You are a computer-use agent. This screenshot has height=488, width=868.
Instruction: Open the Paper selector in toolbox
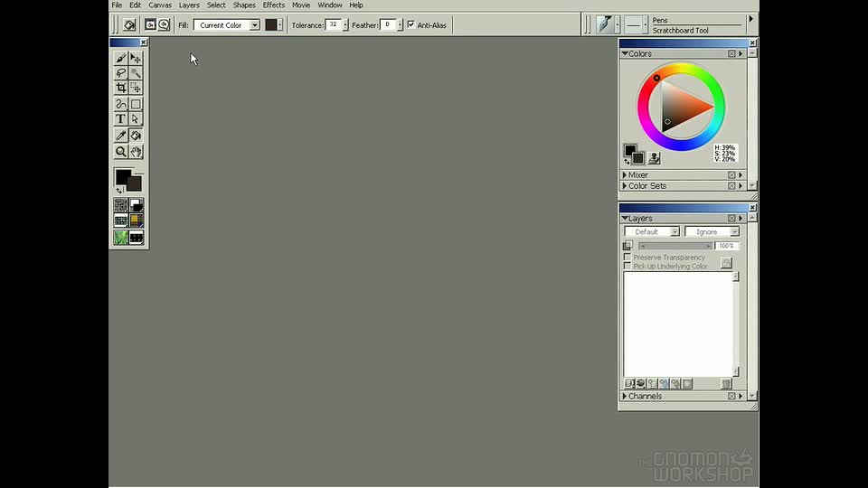[120, 205]
